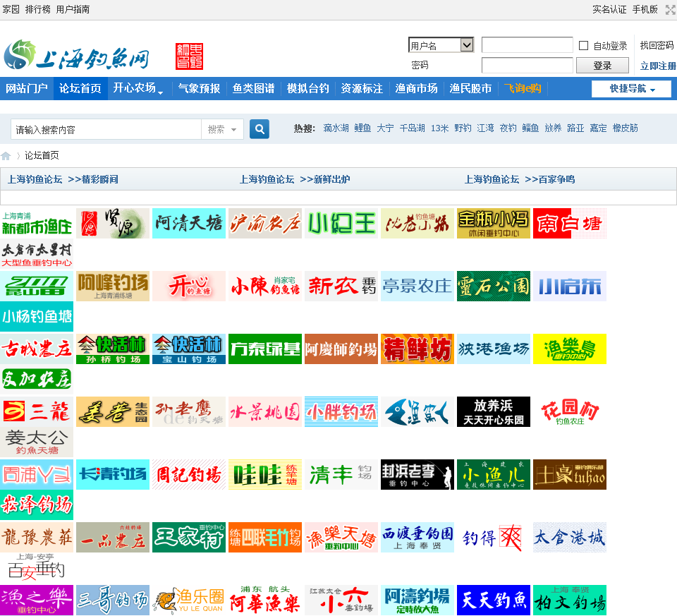Open the 小幻王 banner

pyautogui.click(x=341, y=224)
